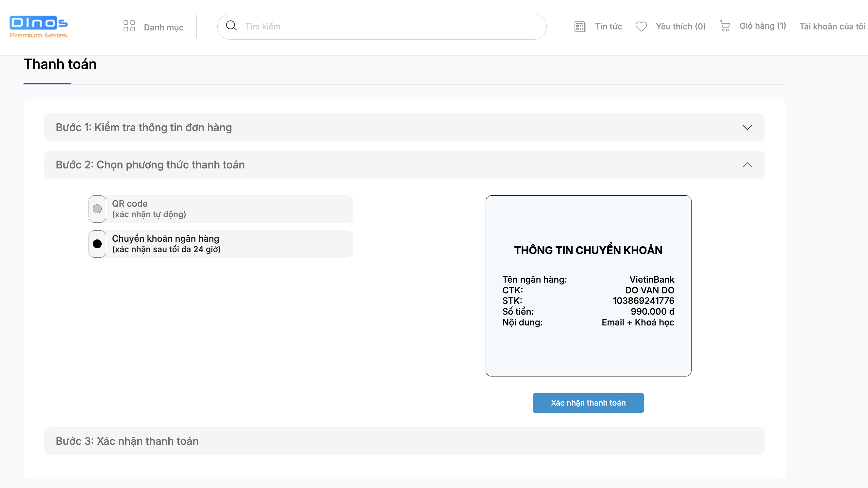
Task: Open Giỏ hàng (1)
Action: [762, 26]
